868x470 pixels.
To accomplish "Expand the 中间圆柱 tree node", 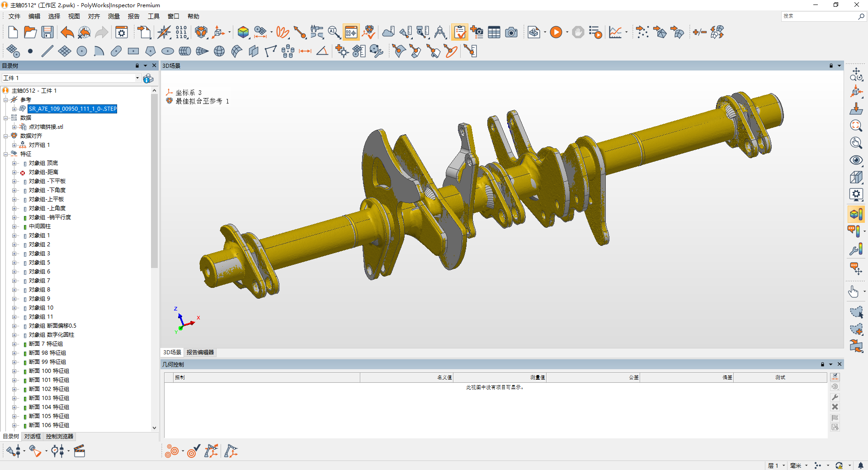I will coord(14,226).
